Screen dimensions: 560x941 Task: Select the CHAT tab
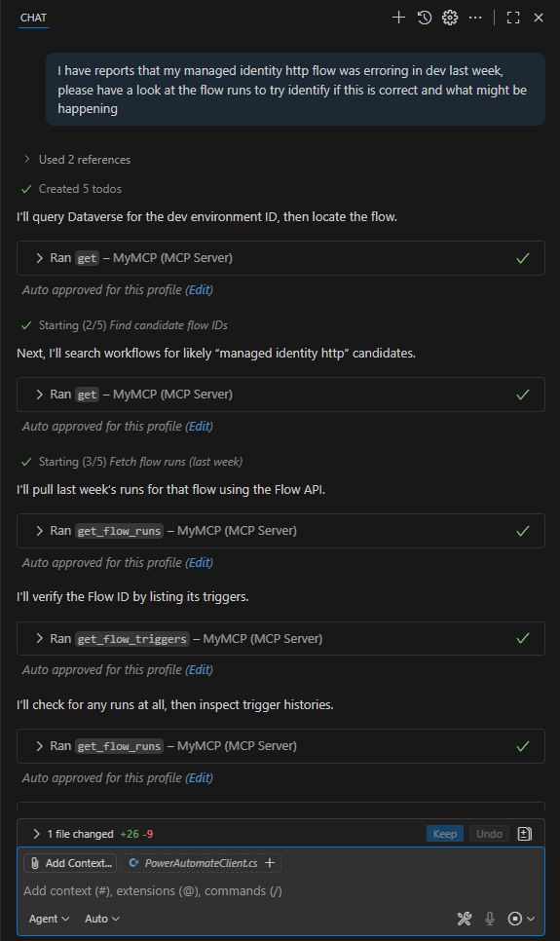click(x=33, y=18)
